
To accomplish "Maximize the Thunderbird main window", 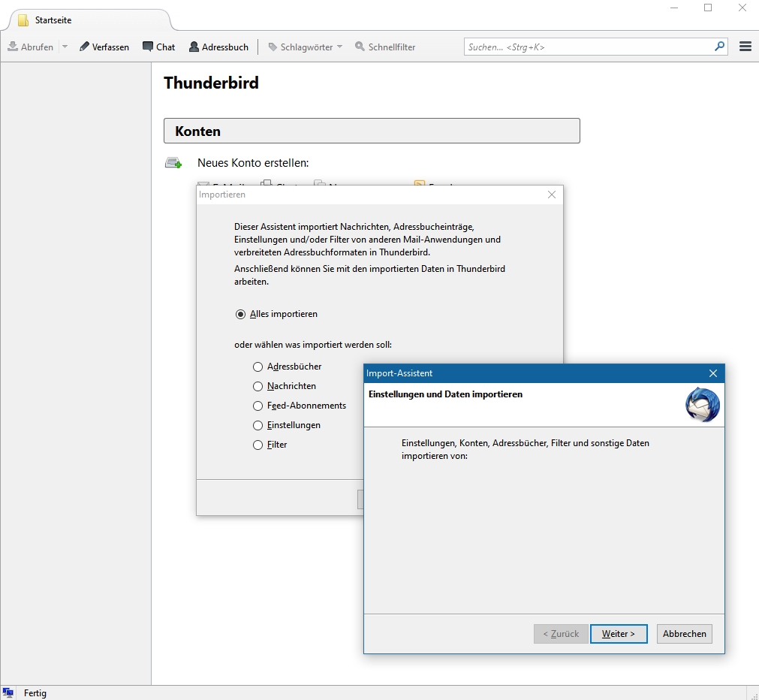I will point(708,8).
